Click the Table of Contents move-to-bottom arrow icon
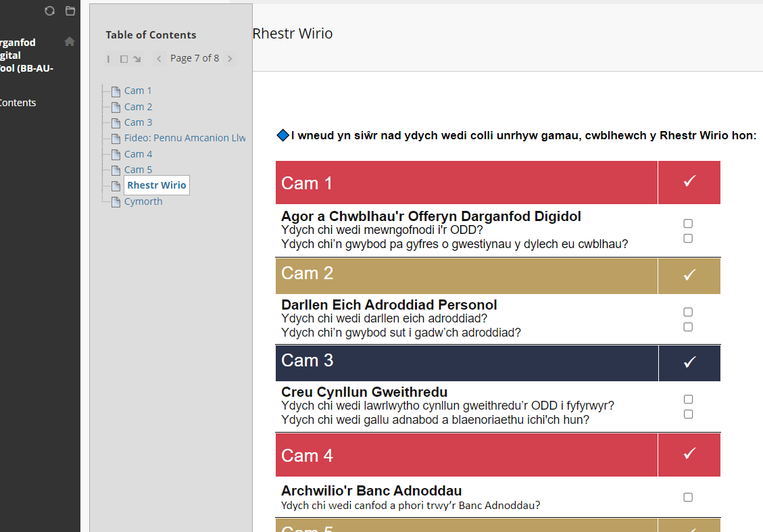This screenshot has width=763, height=532. tap(137, 59)
